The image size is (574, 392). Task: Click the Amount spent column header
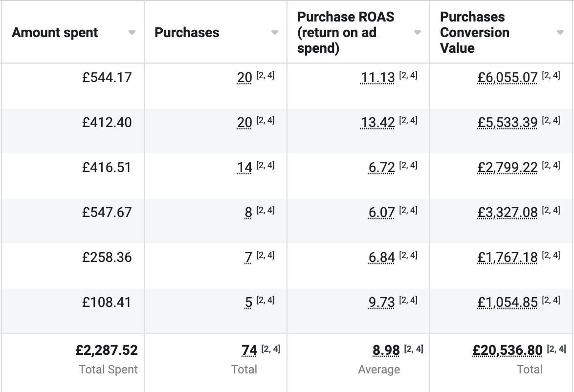55,33
